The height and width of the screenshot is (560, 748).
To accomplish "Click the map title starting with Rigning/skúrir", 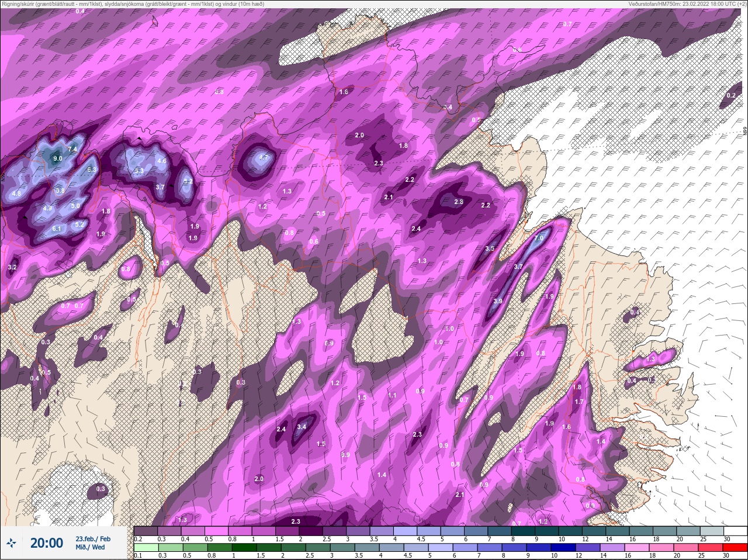I will [x=133, y=4].
